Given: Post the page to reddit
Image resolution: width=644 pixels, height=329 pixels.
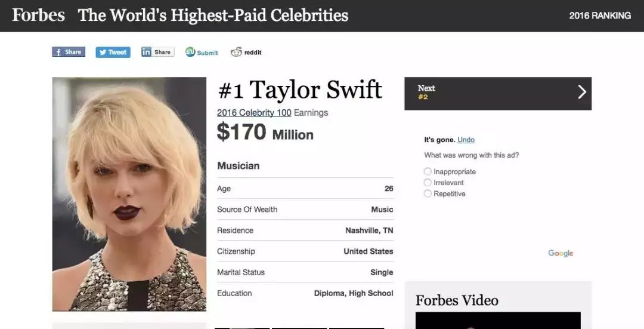Looking at the screenshot, I should 246,52.
